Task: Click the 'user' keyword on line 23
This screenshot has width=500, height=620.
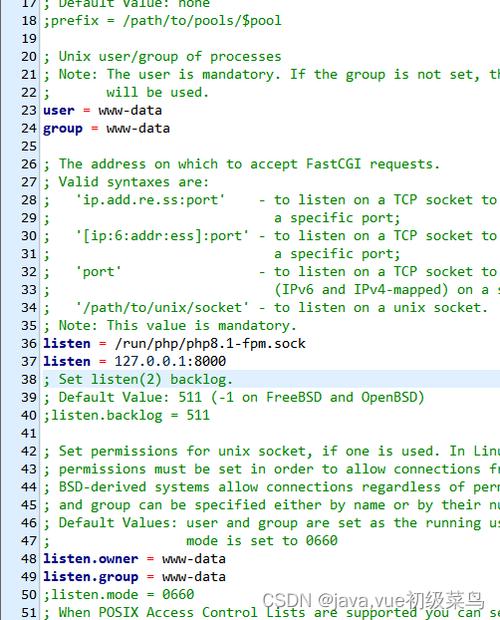Action: (59, 110)
